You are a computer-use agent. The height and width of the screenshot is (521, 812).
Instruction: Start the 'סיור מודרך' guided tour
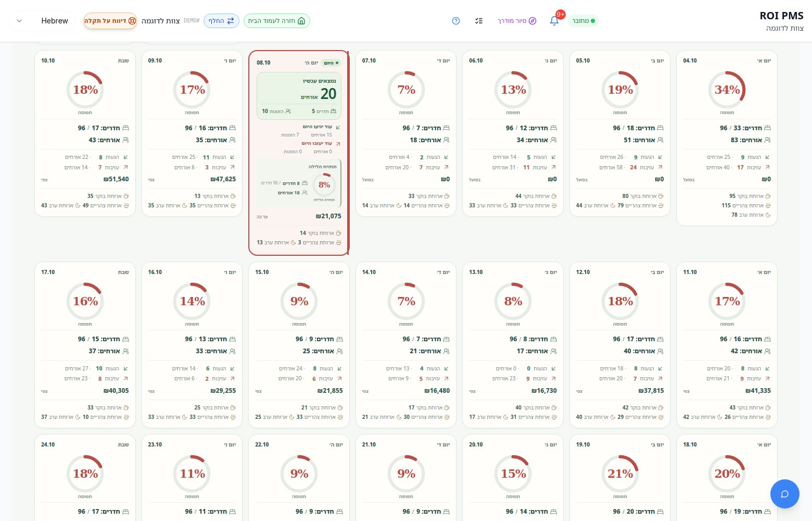click(517, 21)
